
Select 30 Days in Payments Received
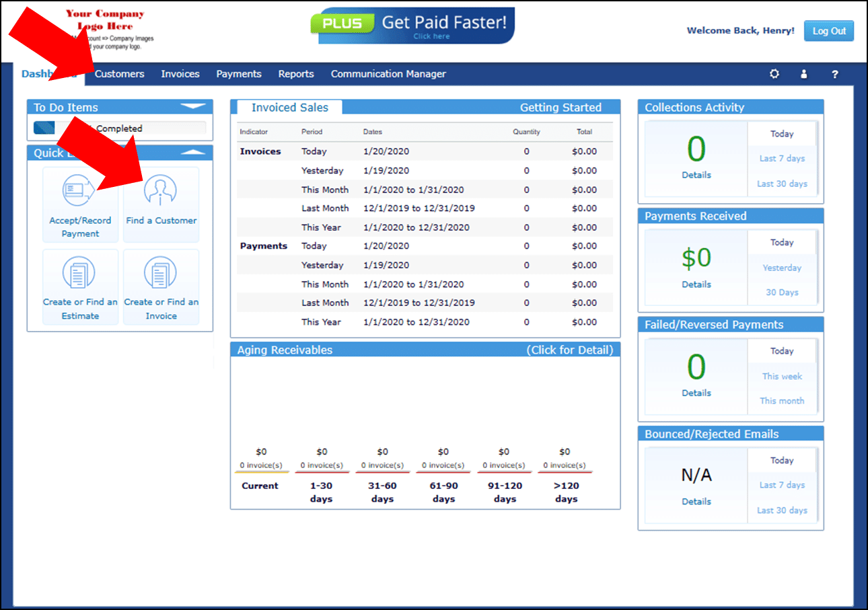pos(782,293)
